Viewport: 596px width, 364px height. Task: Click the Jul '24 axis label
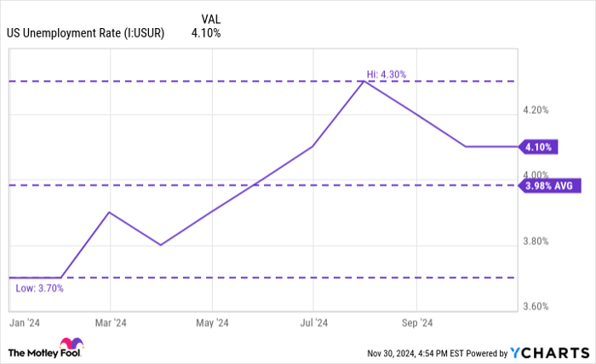pyautogui.click(x=313, y=322)
